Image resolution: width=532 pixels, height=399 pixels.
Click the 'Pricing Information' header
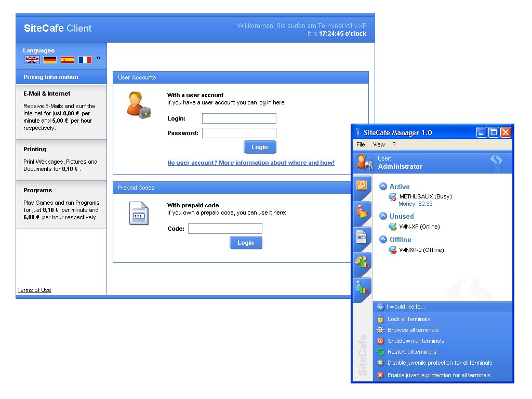click(50, 77)
